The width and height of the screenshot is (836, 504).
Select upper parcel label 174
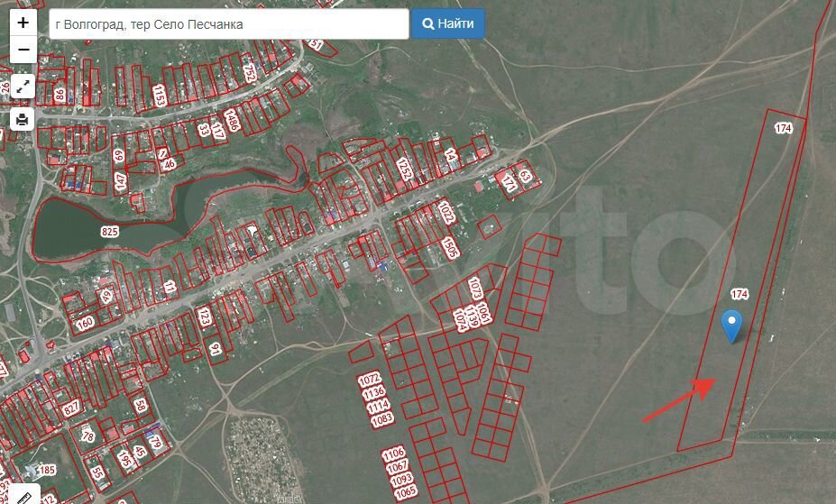[783, 129]
